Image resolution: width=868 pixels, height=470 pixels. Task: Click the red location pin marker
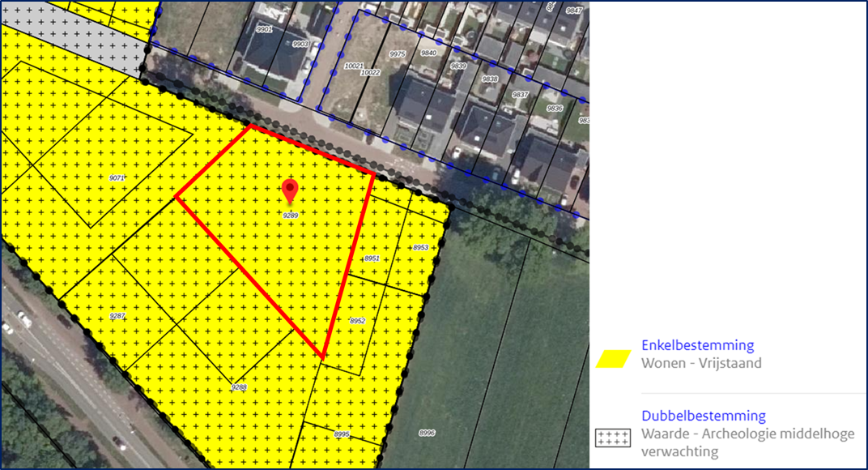tap(290, 191)
